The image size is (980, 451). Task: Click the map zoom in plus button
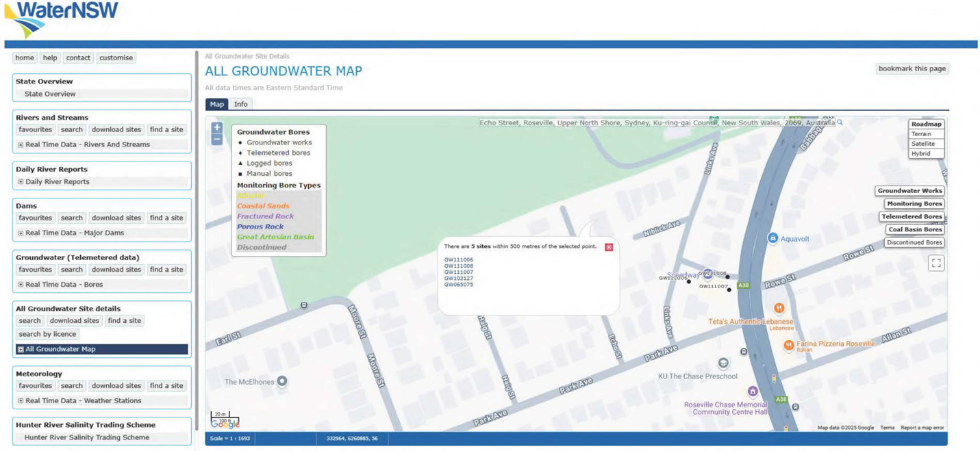point(217,128)
